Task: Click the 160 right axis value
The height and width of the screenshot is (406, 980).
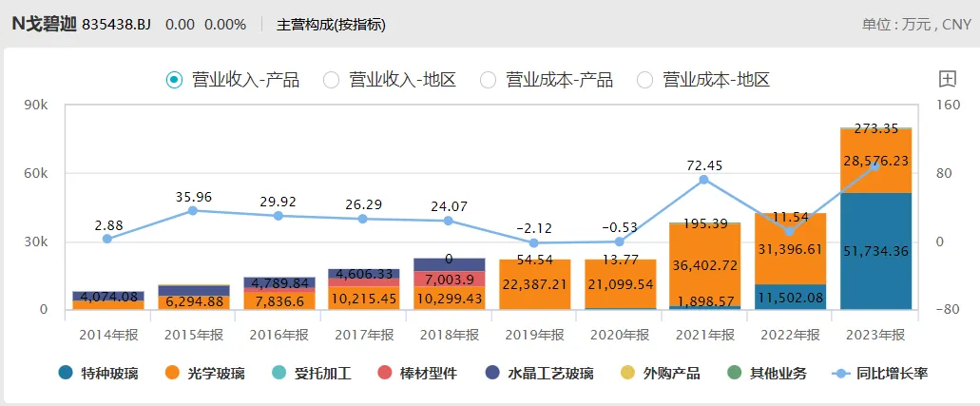Action: pos(948,106)
